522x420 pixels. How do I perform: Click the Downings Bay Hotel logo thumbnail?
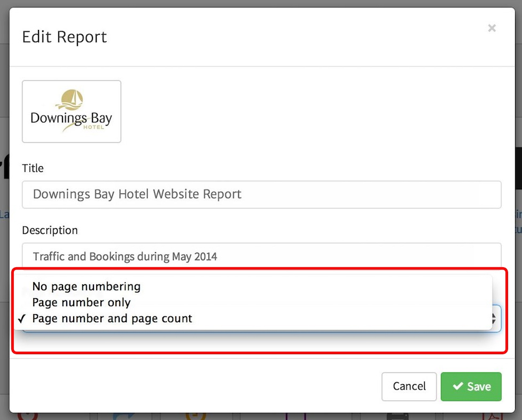(x=71, y=111)
